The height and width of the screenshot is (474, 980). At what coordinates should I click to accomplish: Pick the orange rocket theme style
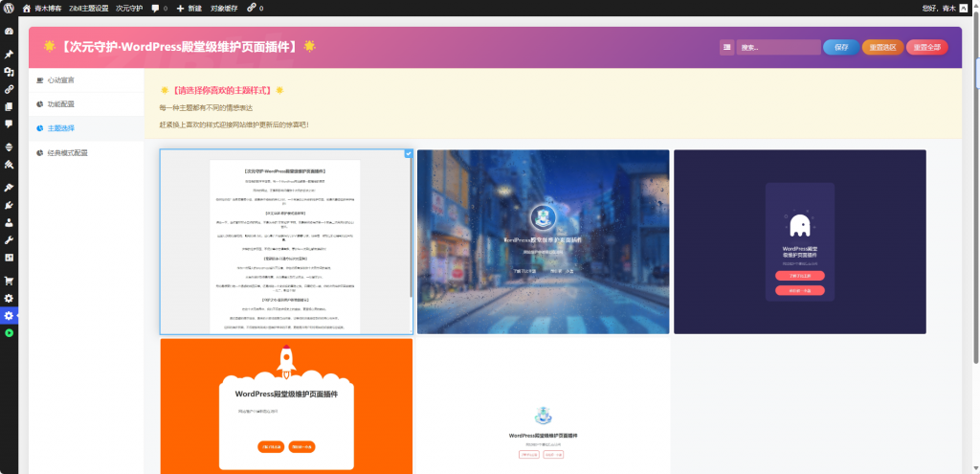[286, 405]
